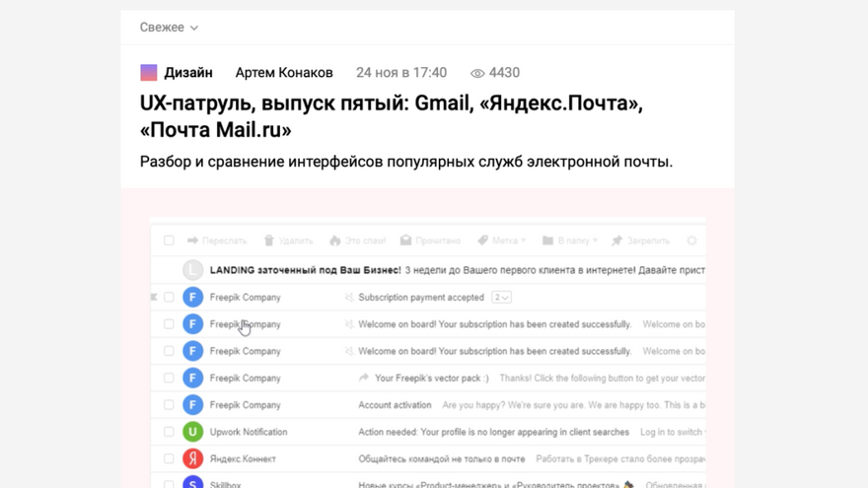Click the muted icon before Subscription payment accepted

pyautogui.click(x=349, y=297)
